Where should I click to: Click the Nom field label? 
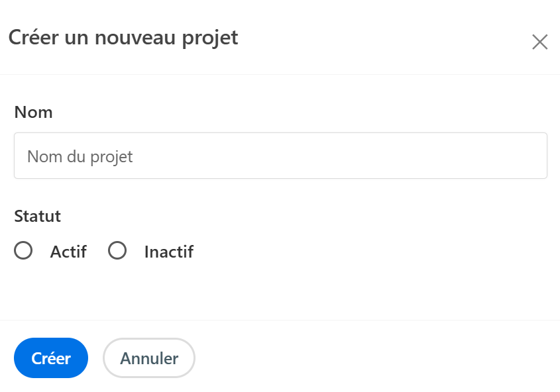pyautogui.click(x=33, y=113)
